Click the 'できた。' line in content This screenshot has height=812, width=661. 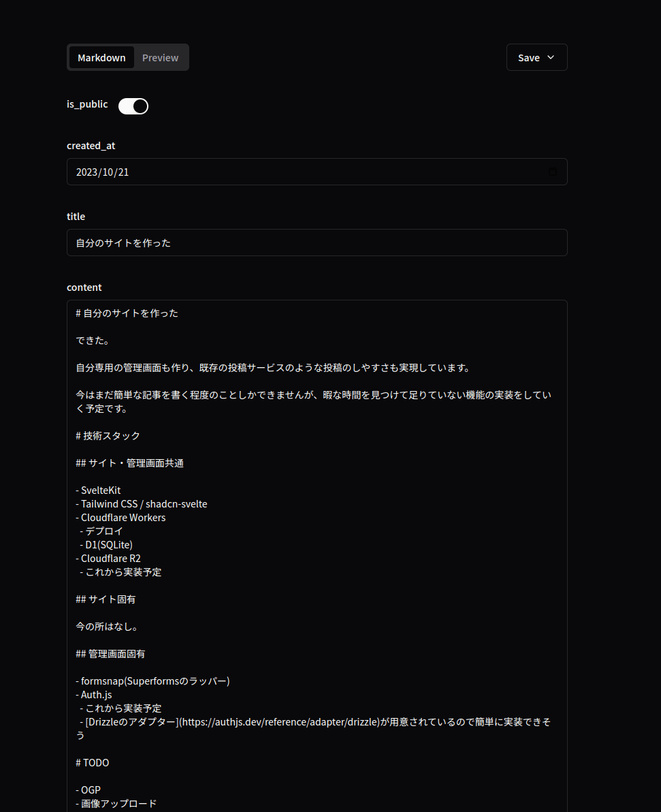click(94, 340)
